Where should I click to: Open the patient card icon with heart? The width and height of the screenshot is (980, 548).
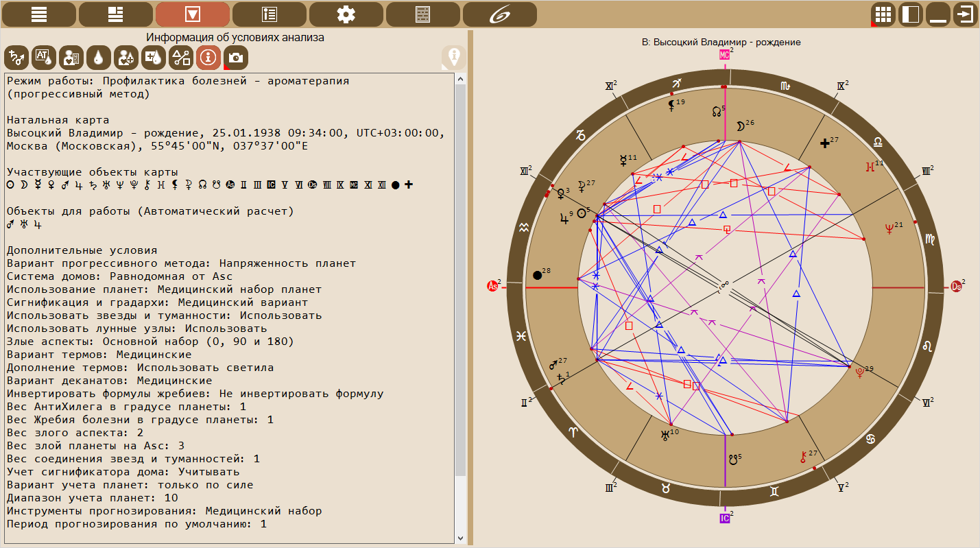(71, 58)
